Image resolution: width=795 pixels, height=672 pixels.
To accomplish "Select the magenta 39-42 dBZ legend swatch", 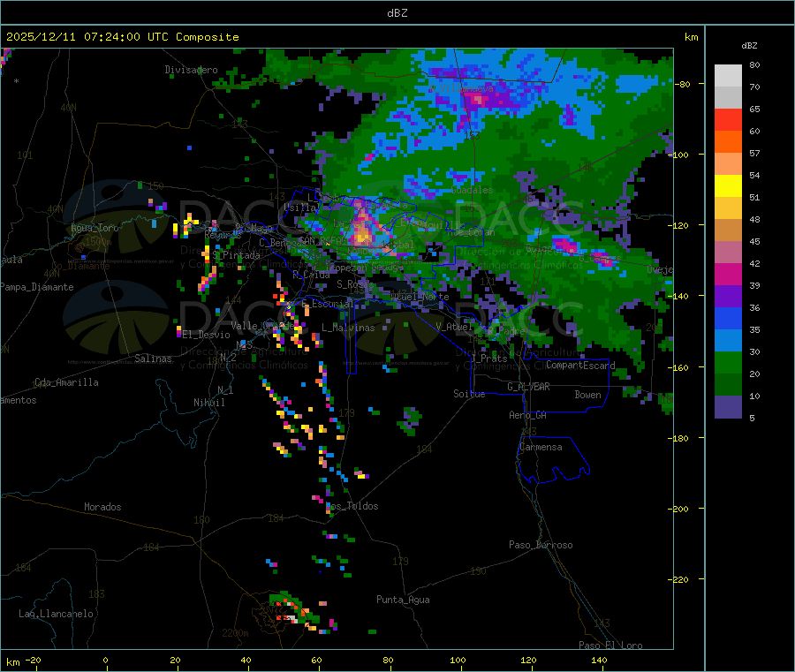I will pyautogui.click(x=728, y=274).
